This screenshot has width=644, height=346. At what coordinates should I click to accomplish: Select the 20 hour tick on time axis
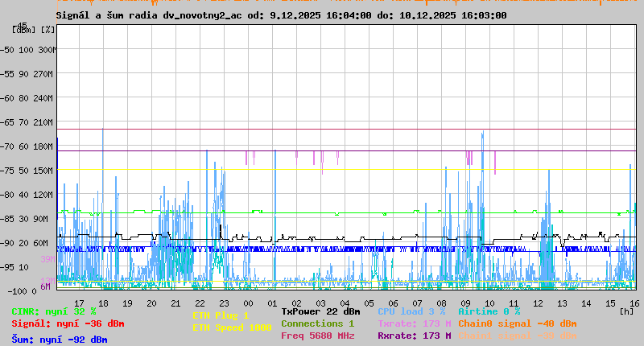(x=151, y=303)
